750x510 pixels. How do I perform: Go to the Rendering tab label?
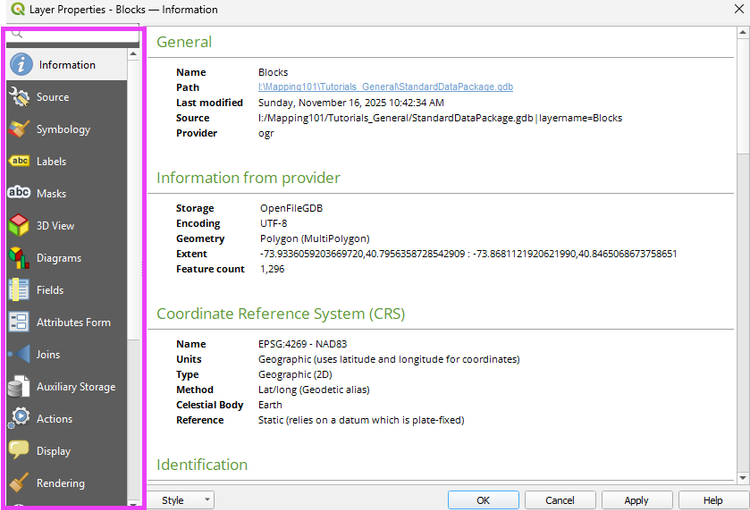(60, 483)
